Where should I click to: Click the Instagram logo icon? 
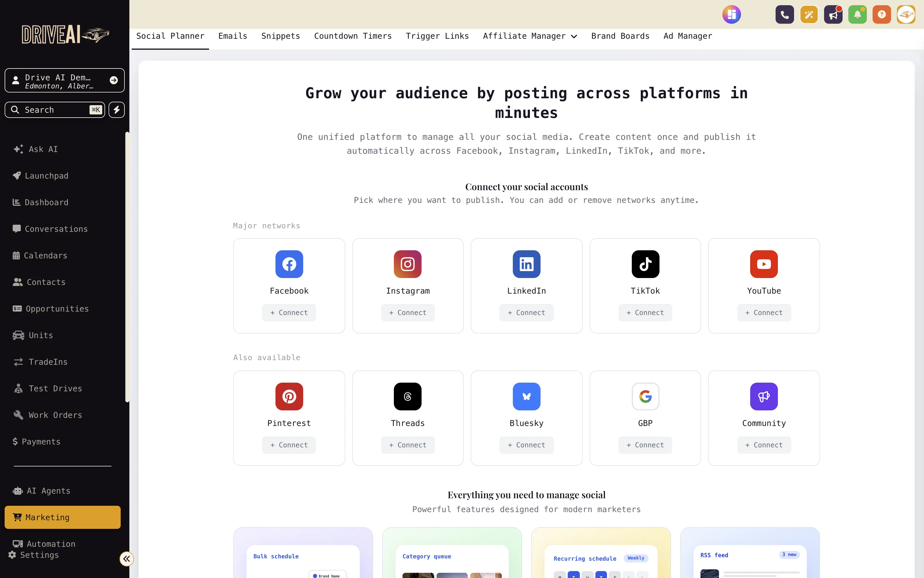[408, 264]
